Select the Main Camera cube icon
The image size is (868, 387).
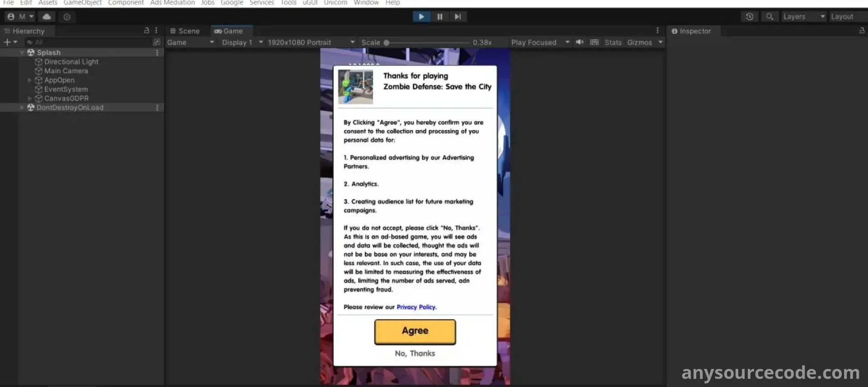click(x=38, y=71)
